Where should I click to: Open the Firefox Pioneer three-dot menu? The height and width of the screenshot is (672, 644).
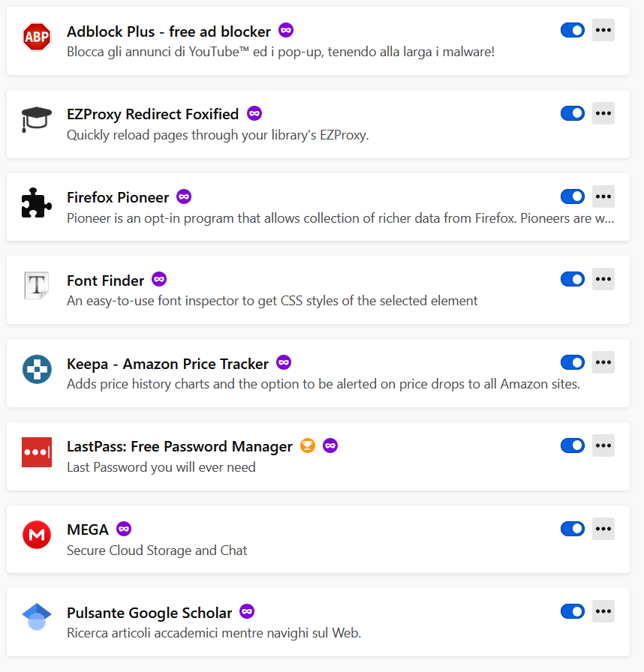603,196
